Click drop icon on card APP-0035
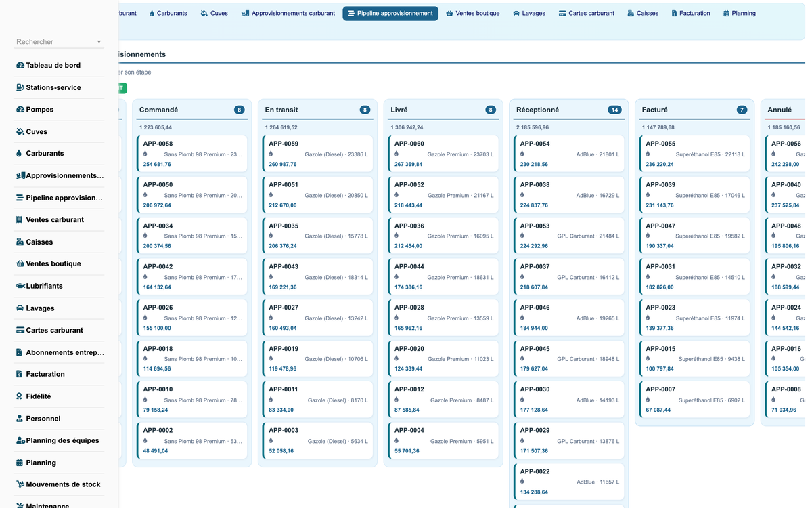Viewport: 812px width, 508px height. tap(271, 236)
